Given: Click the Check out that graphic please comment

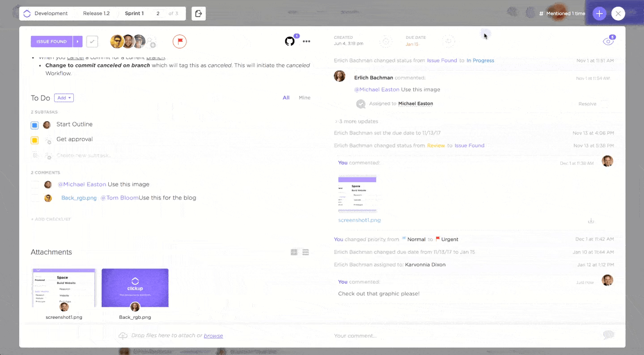Looking at the screenshot, I should click(379, 294).
